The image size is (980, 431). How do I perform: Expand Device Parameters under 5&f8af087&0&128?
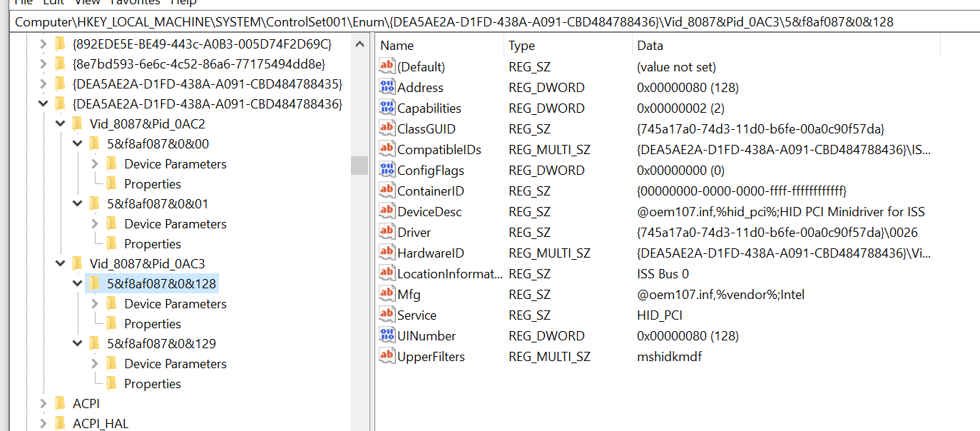(94, 303)
